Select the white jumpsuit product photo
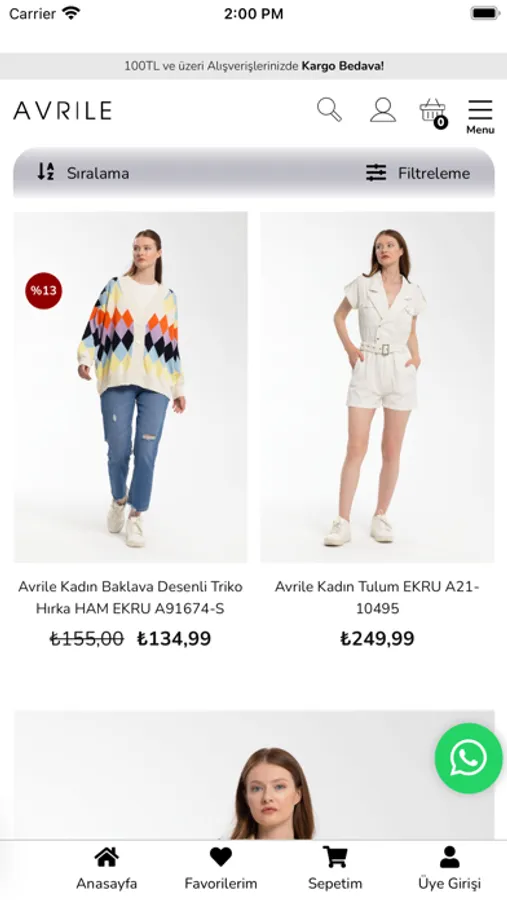The height and width of the screenshot is (900, 507). (377, 387)
